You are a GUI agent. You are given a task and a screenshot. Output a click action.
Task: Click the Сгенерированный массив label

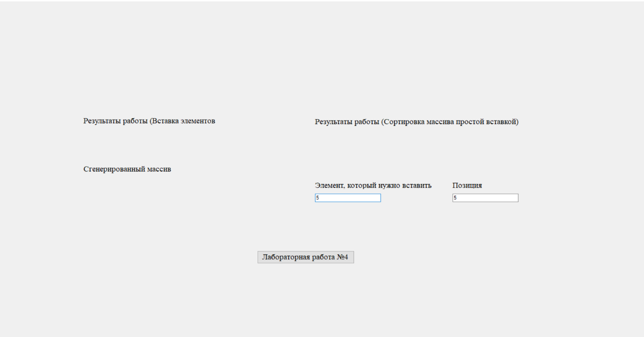click(127, 170)
